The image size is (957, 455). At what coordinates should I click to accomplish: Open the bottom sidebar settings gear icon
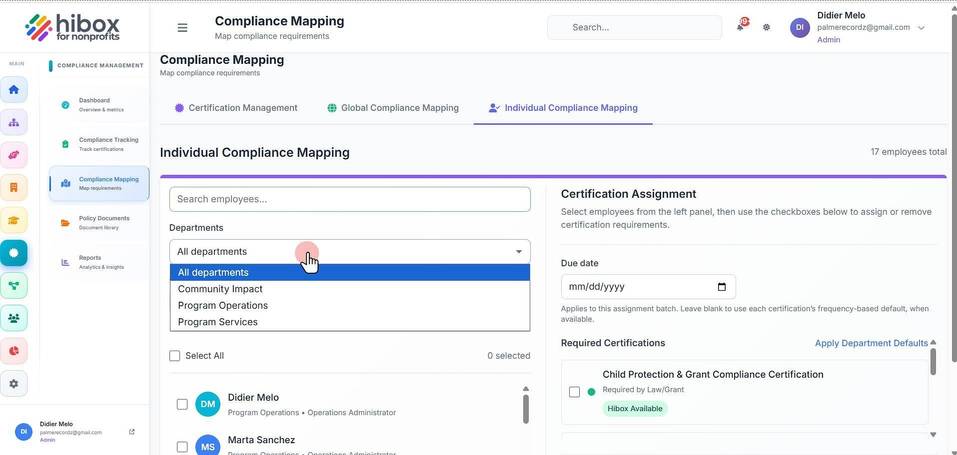tap(14, 384)
